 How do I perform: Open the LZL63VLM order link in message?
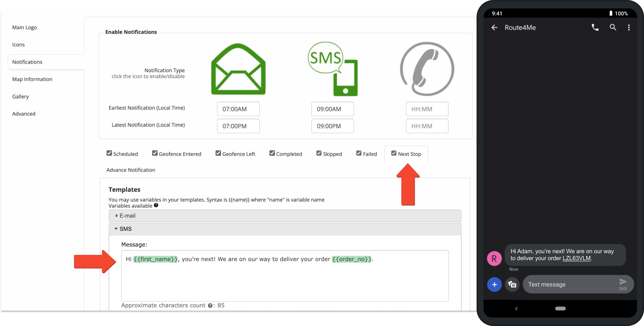click(577, 258)
